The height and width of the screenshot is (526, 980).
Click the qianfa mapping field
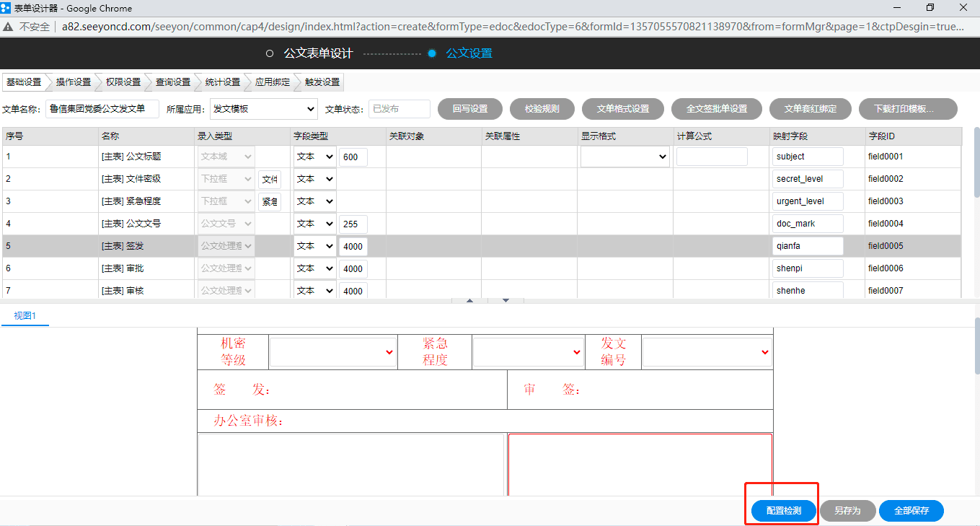(808, 246)
